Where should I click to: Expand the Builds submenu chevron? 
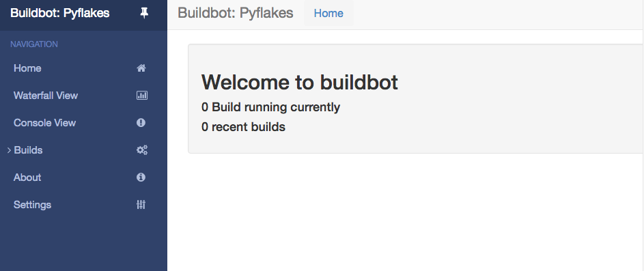tap(9, 150)
